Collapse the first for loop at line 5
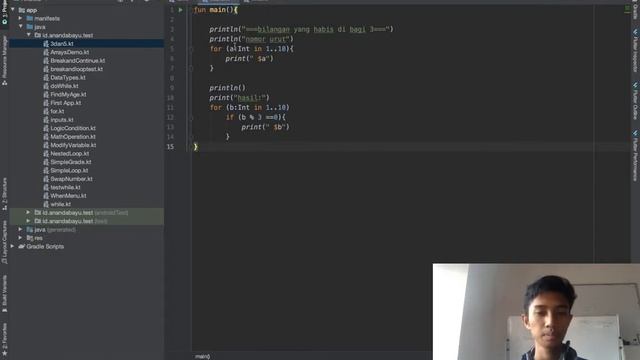640x360 pixels. point(191,49)
